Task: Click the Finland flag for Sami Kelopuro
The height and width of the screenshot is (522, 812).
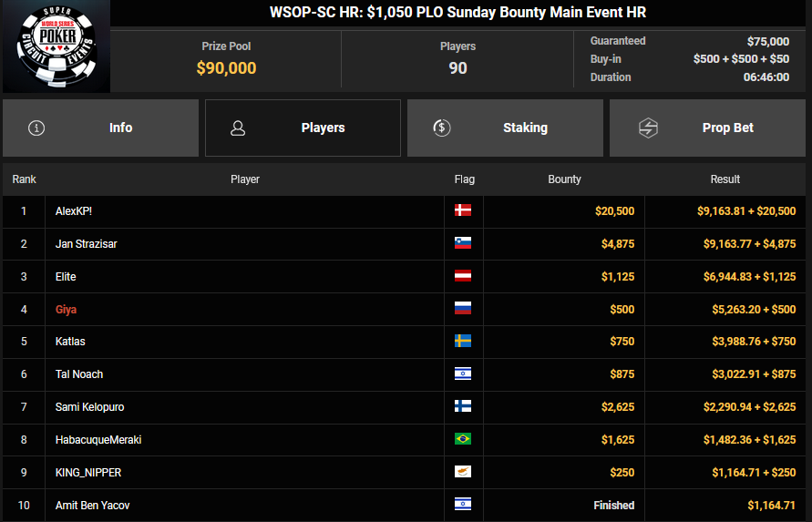Action: click(463, 407)
